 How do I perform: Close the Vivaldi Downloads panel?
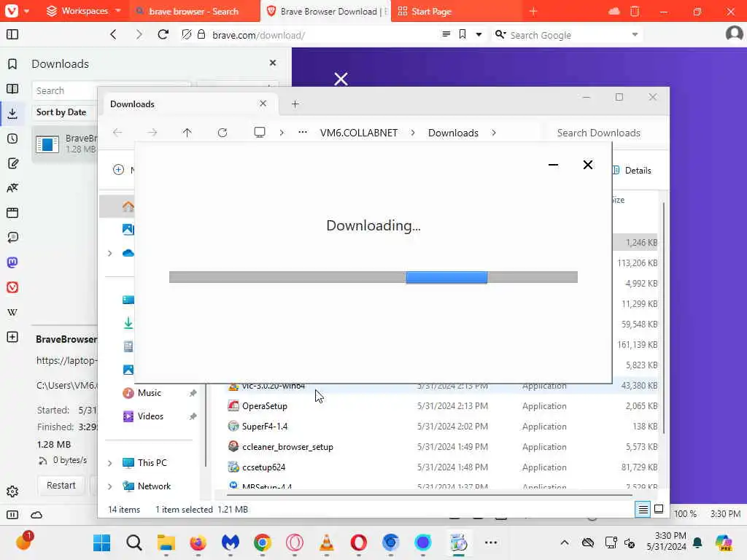click(x=273, y=63)
